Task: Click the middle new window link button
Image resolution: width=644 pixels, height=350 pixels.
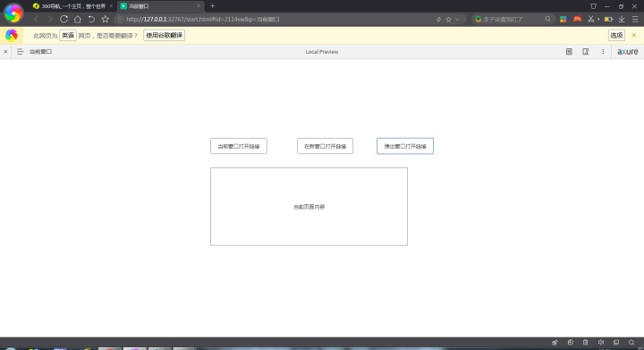Action: pos(325,146)
